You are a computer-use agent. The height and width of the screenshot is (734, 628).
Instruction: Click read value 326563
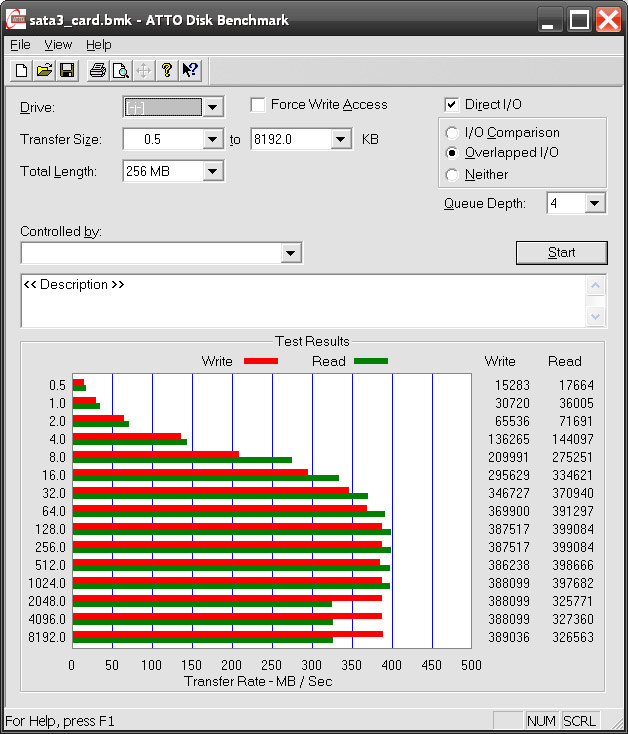(573, 637)
